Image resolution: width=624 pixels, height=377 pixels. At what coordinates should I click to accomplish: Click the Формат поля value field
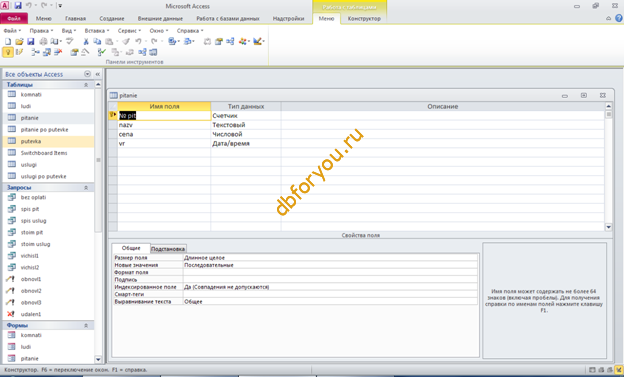pyautogui.click(x=330, y=272)
